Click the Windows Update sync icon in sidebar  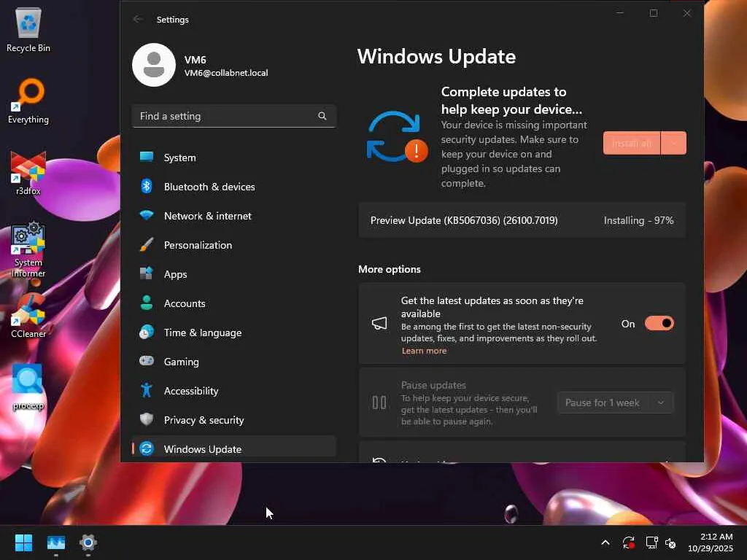coord(146,448)
